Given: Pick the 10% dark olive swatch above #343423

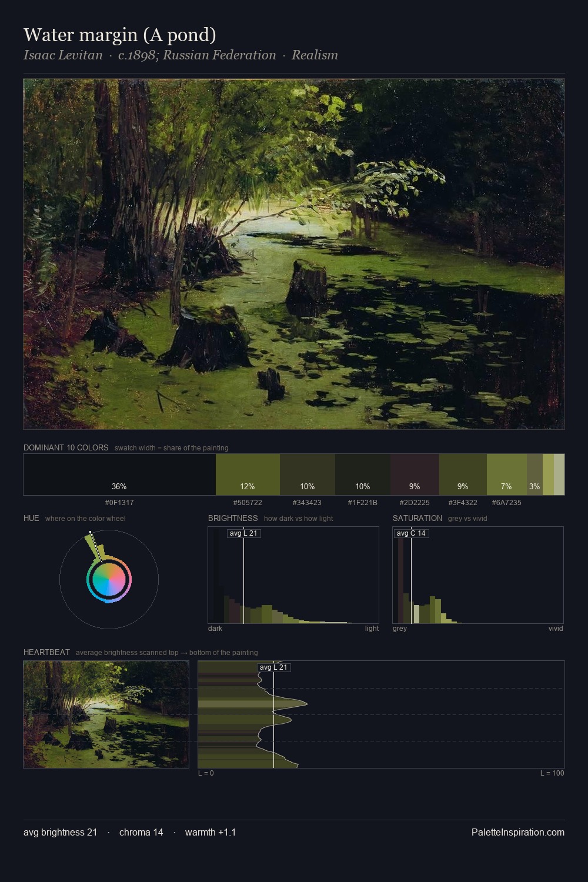Looking at the screenshot, I should [x=308, y=475].
